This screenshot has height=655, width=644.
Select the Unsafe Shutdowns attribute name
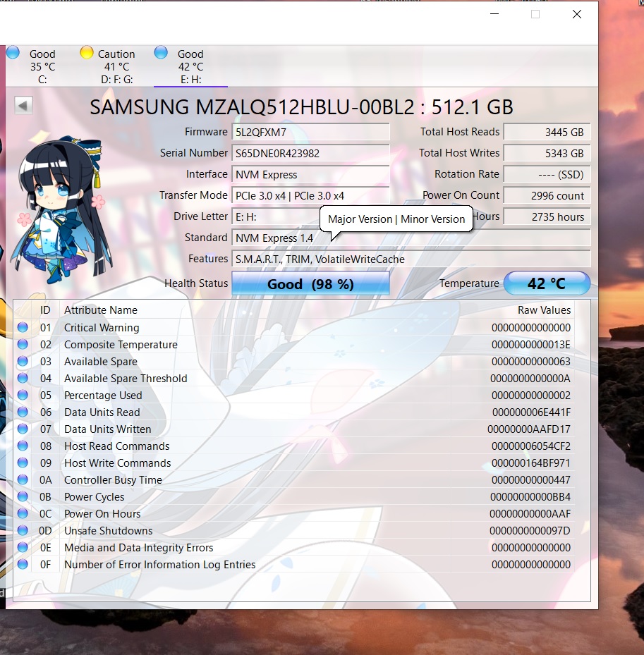click(x=109, y=530)
